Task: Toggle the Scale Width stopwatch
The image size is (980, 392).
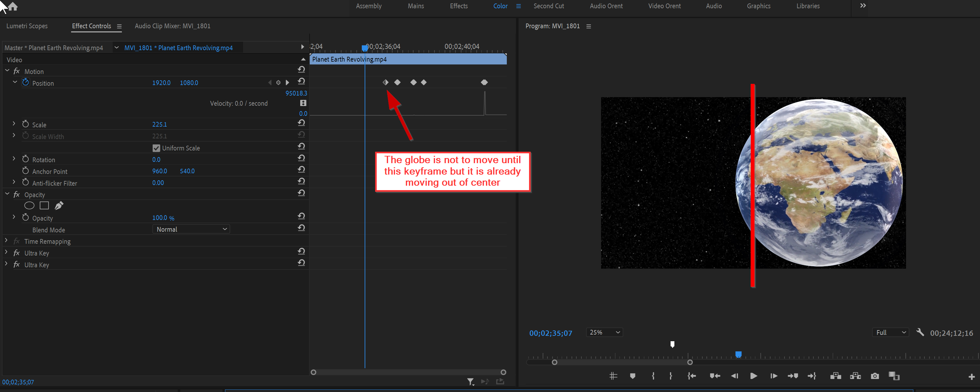Action: (25, 136)
